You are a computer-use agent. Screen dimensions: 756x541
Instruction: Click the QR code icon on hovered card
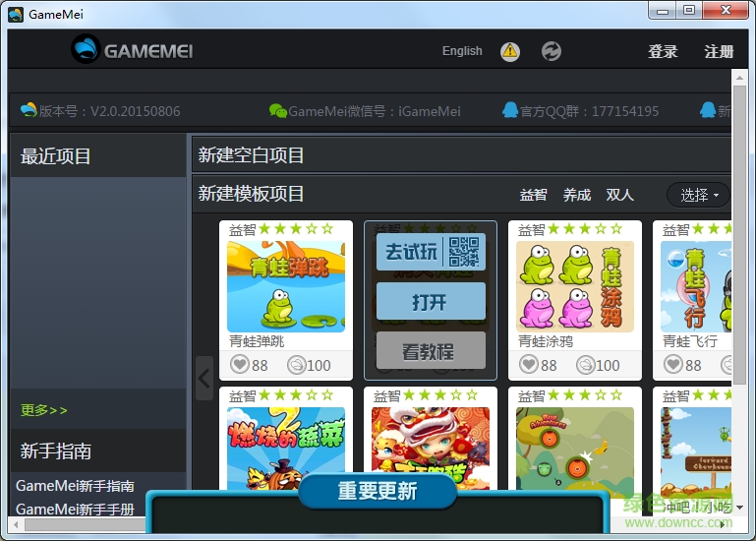click(464, 252)
